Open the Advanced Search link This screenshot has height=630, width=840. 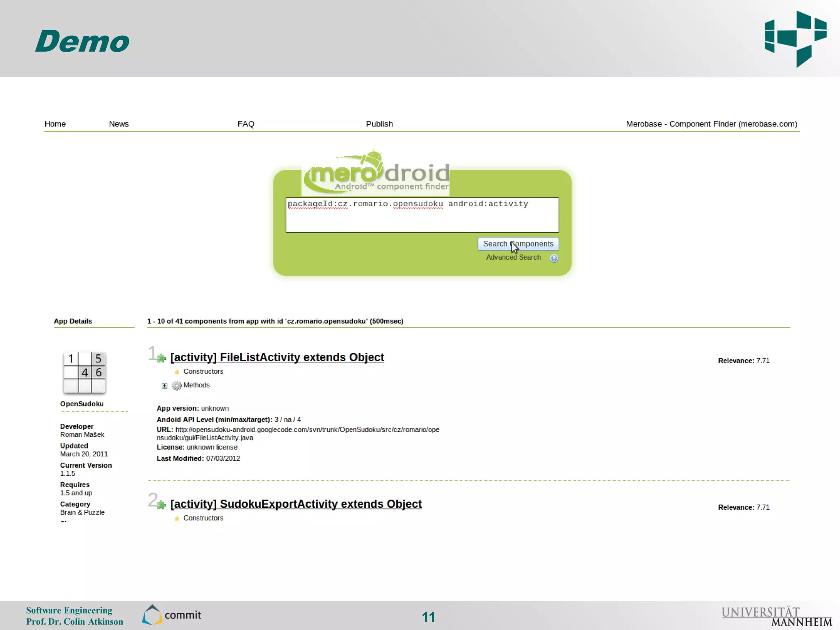tap(513, 257)
